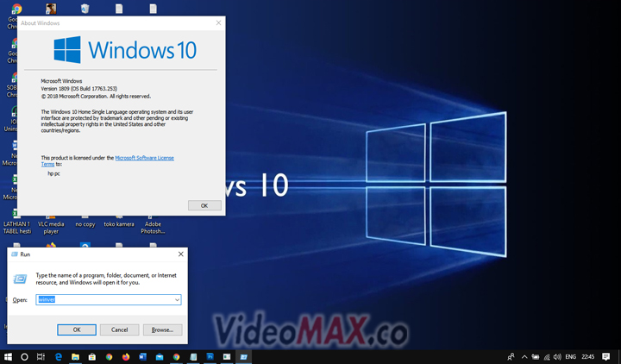The image size is (621, 364).
Task: Launch Microsoft Edge from the taskbar
Action: (x=59, y=357)
